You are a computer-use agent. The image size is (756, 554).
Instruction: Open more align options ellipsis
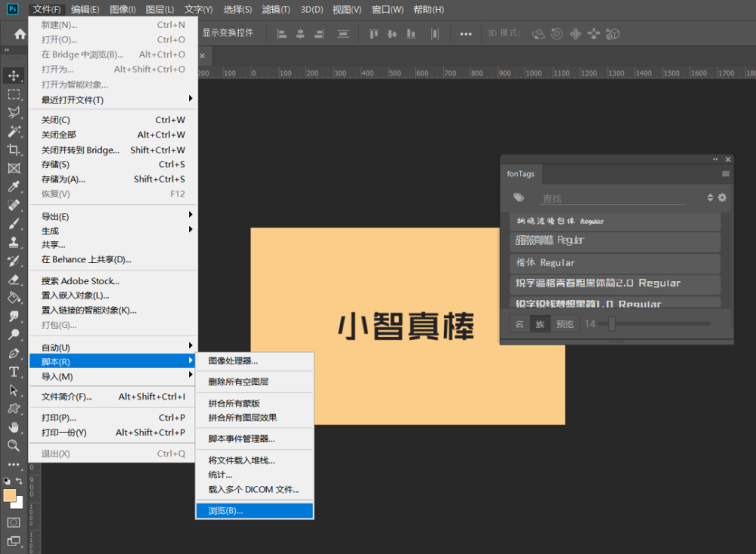pyautogui.click(x=466, y=34)
